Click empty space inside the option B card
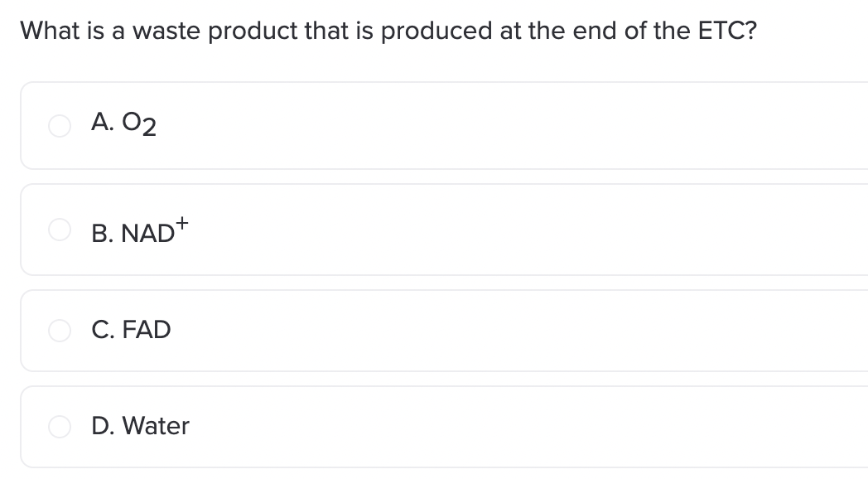The width and height of the screenshot is (868, 479). (x=499, y=230)
